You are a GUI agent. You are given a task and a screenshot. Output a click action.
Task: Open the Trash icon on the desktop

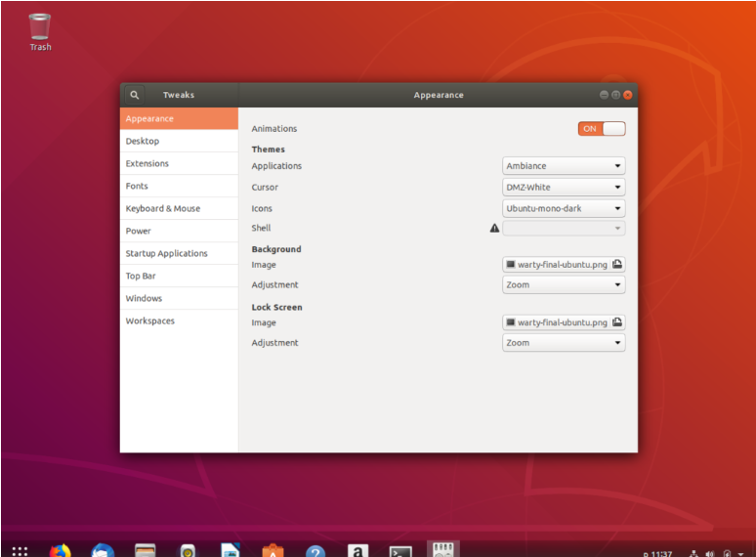pyautogui.click(x=40, y=32)
